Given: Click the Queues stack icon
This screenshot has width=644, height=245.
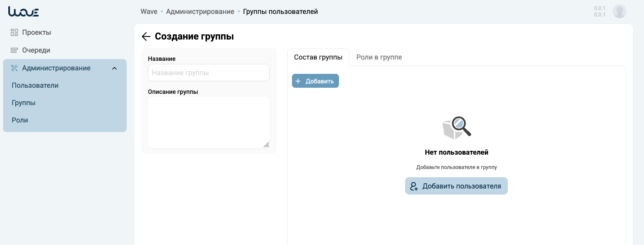Looking at the screenshot, I should click(x=14, y=50).
